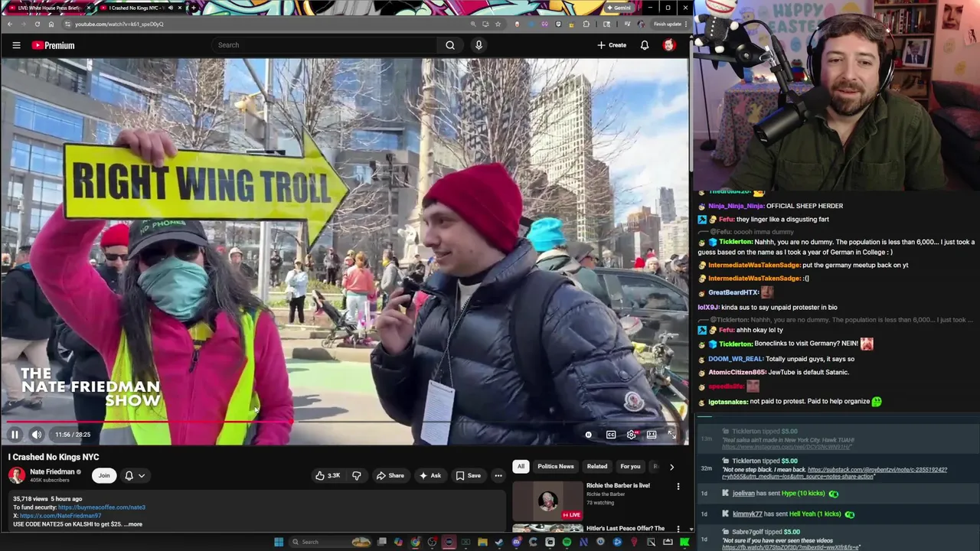The width and height of the screenshot is (980, 551).
Task: Open Gemini from browser title bar
Action: [x=618, y=8]
